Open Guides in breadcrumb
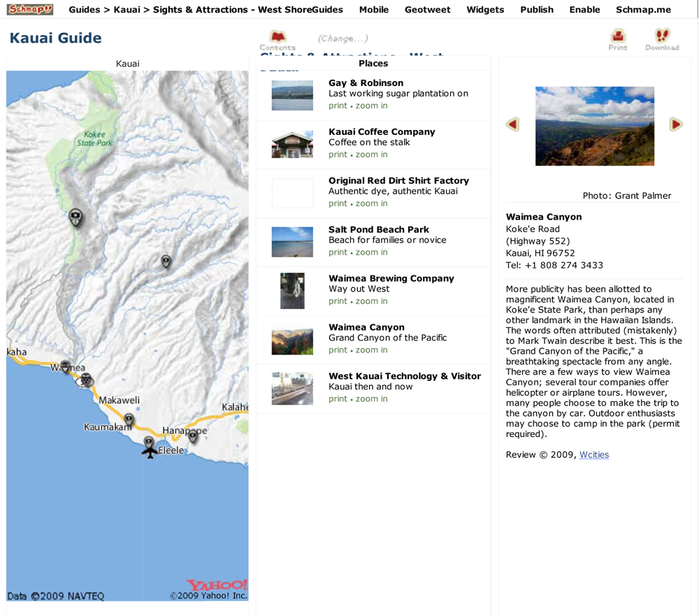Image resolution: width=699 pixels, height=616 pixels. [x=85, y=9]
